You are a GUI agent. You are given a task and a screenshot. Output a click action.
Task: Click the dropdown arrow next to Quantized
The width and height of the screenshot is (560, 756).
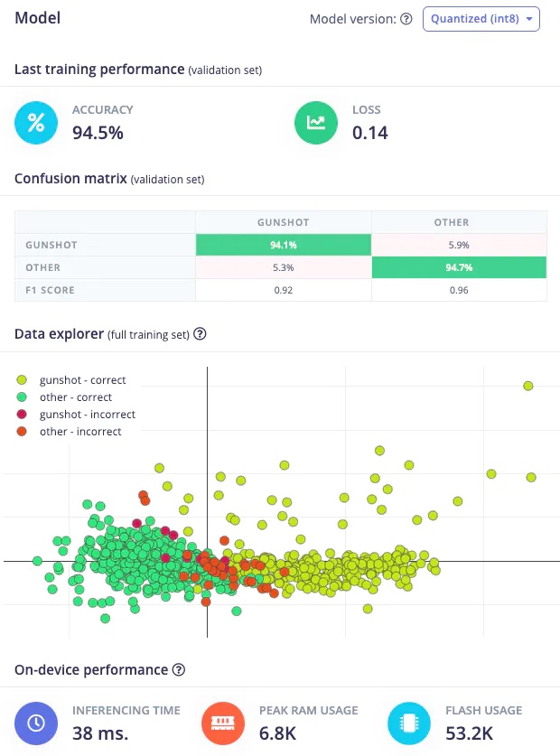(x=529, y=19)
